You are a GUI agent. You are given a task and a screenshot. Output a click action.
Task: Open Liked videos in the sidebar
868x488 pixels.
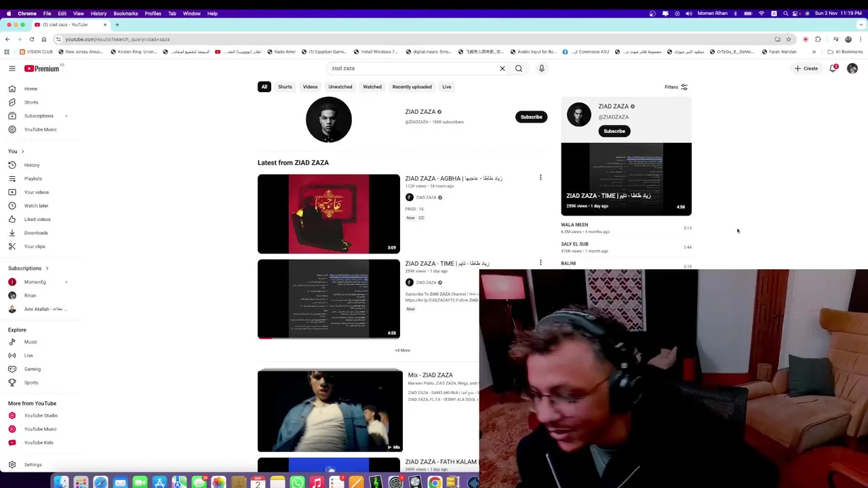37,219
